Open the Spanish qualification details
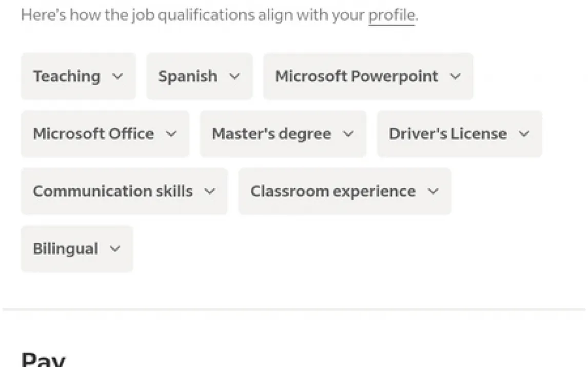 pyautogui.click(x=188, y=76)
